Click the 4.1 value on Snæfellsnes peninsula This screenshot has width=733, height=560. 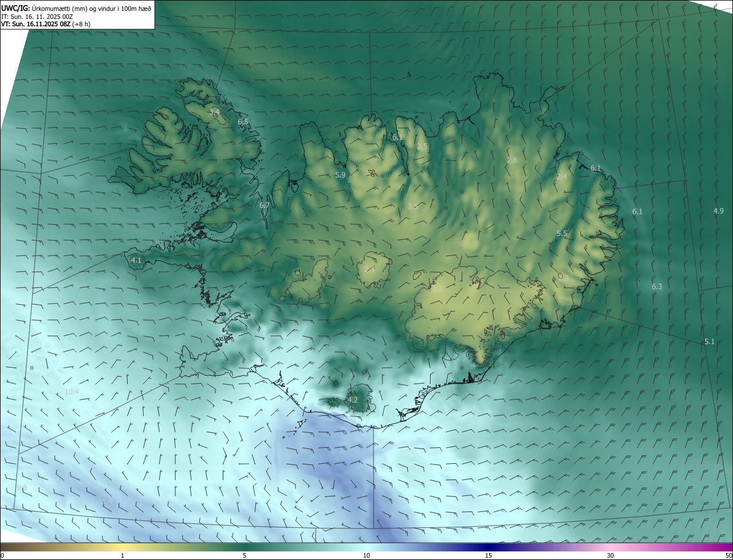(136, 261)
